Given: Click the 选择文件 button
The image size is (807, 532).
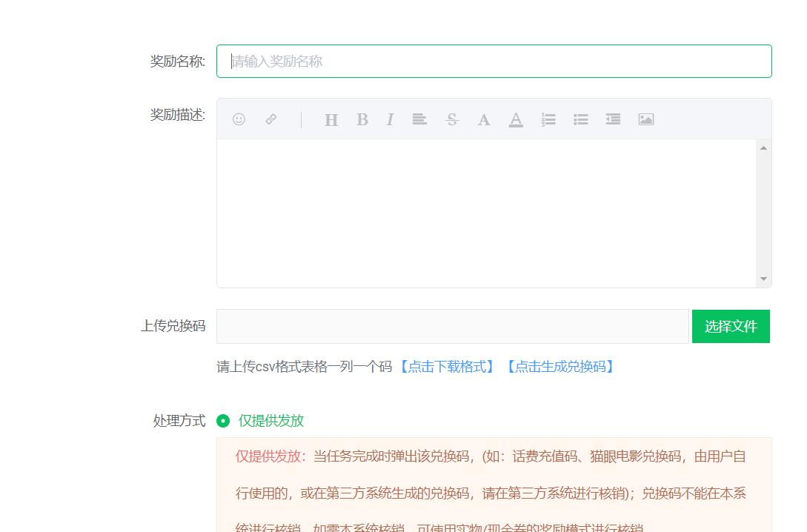Looking at the screenshot, I should [731, 327].
